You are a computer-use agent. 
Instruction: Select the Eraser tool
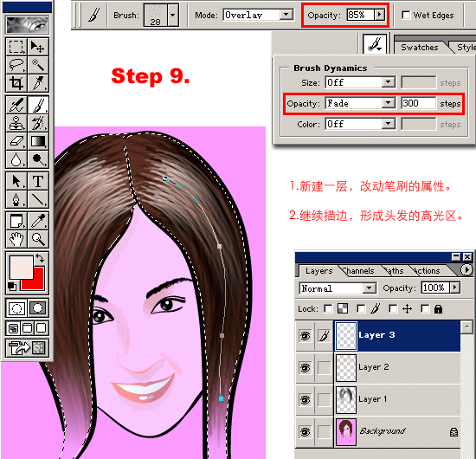point(16,141)
